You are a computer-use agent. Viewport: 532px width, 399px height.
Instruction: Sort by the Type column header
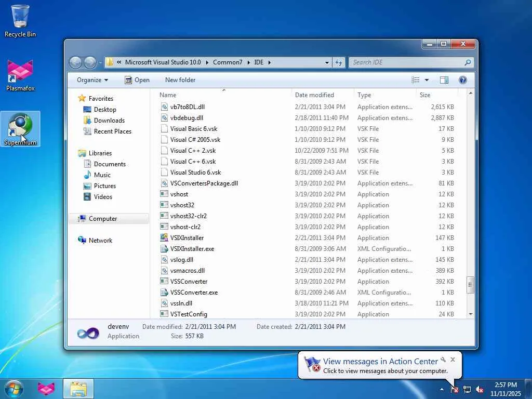[x=385, y=95]
